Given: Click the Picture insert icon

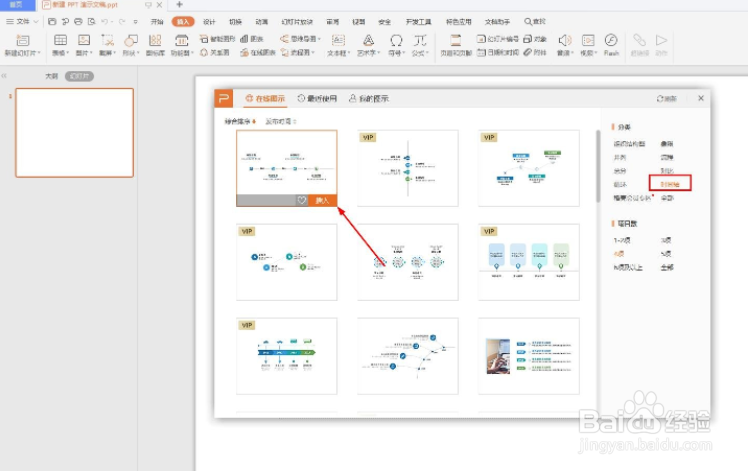Looking at the screenshot, I should tap(84, 40).
